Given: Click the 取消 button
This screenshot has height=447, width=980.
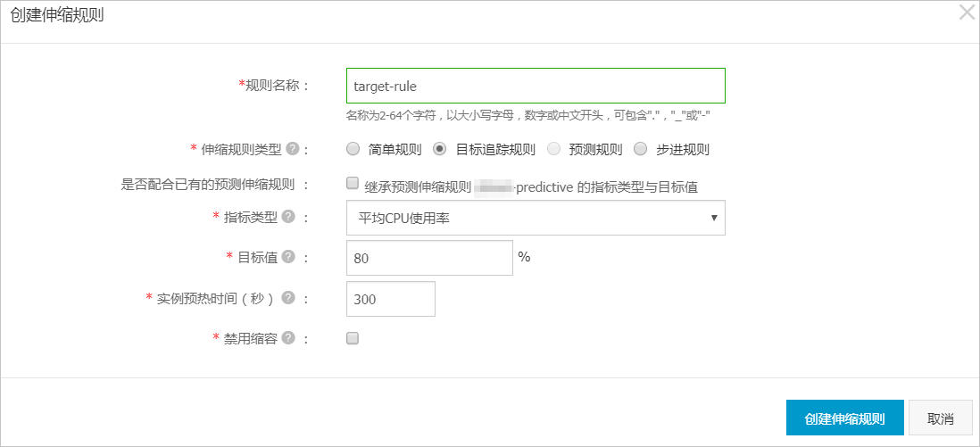Looking at the screenshot, I should coord(941,418).
